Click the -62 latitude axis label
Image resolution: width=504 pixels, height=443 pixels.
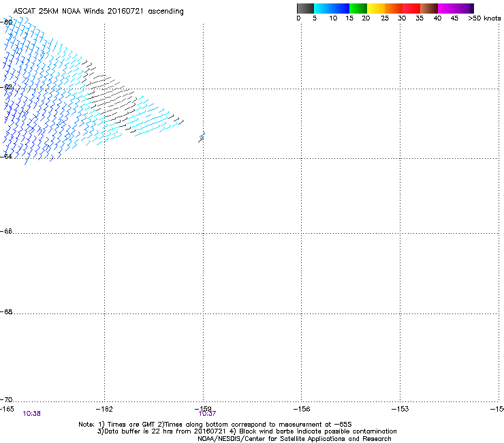pyautogui.click(x=6, y=87)
